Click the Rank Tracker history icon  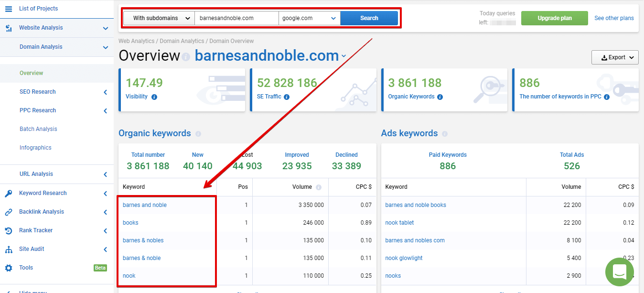pyautogui.click(x=9, y=231)
